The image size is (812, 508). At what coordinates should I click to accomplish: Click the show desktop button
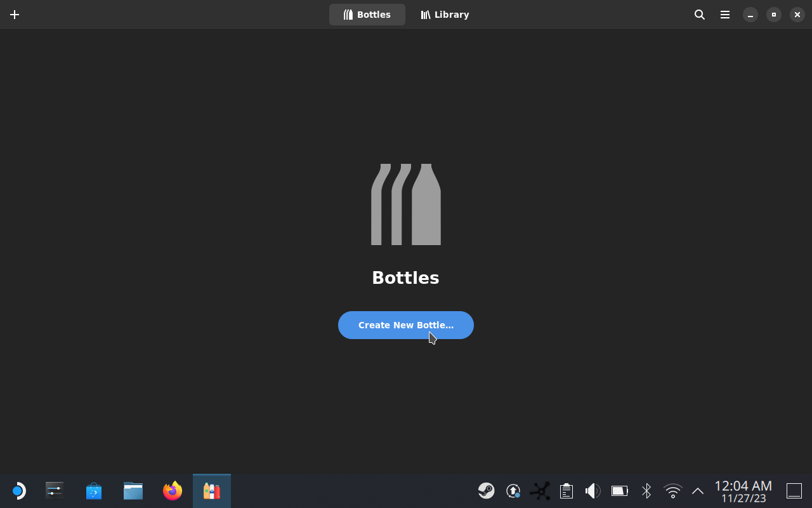(794, 491)
